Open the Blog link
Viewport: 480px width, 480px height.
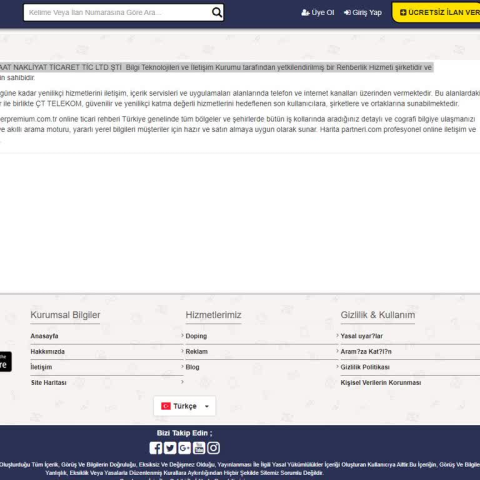[x=192, y=367]
